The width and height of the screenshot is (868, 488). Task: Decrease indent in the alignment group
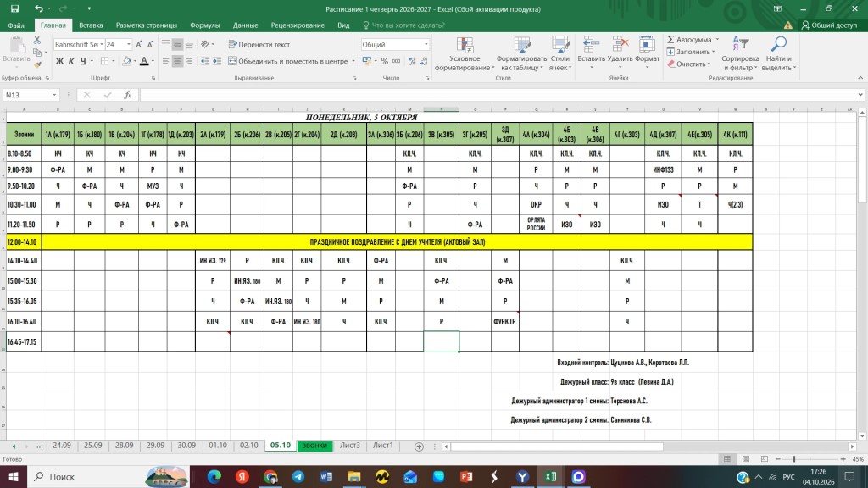tap(205, 61)
